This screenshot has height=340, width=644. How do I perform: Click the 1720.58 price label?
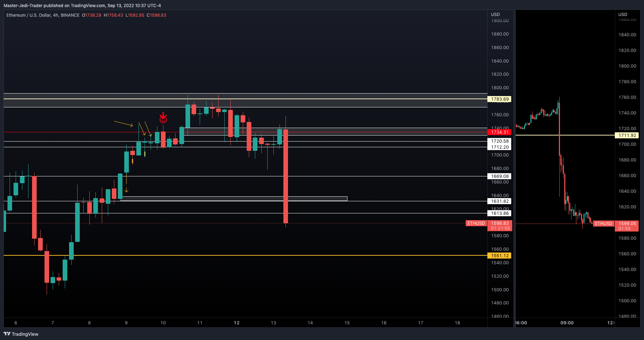click(x=499, y=141)
